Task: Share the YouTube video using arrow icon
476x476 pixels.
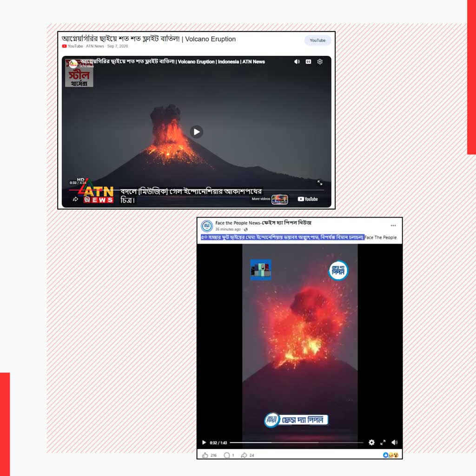Action: click(75, 199)
